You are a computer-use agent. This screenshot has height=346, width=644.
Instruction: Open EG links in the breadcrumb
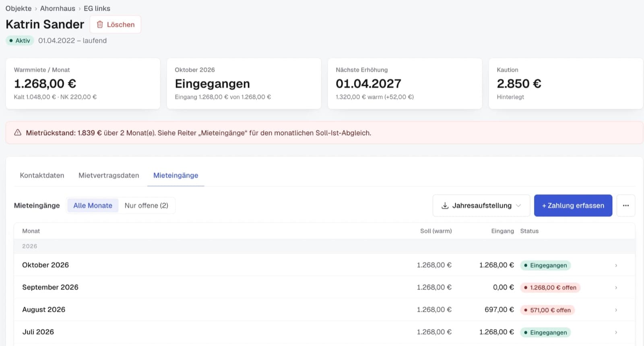tap(97, 8)
